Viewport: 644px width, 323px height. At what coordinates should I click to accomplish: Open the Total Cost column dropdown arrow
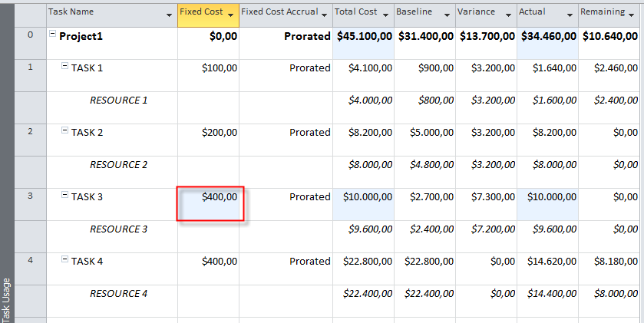pyautogui.click(x=386, y=15)
